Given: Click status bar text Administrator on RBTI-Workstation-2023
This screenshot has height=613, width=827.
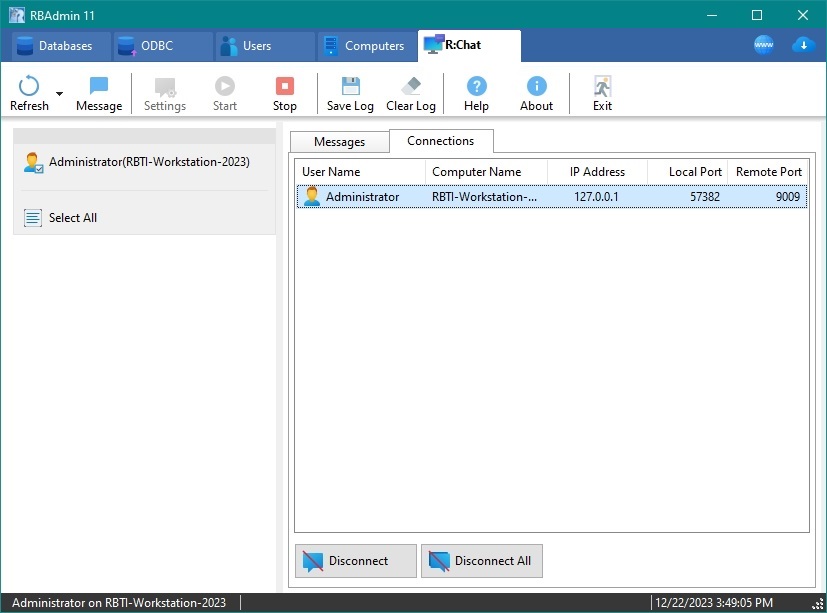Looking at the screenshot, I should click(119, 603).
